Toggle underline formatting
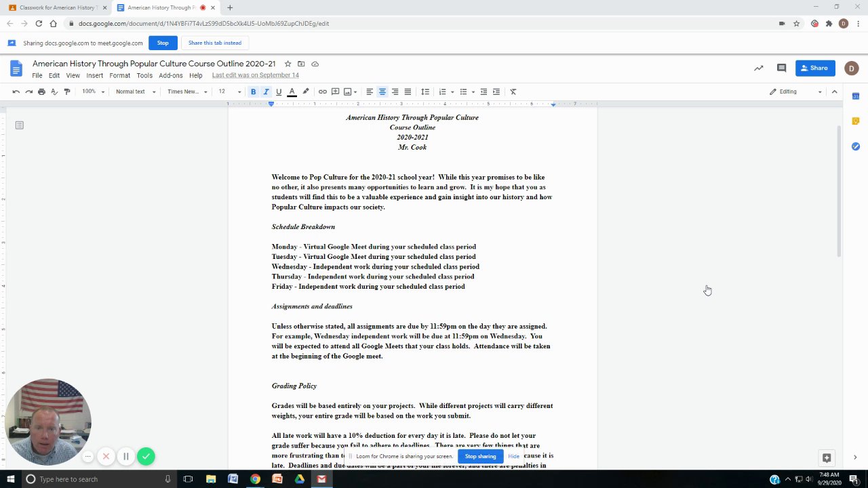The image size is (868, 488). point(279,91)
